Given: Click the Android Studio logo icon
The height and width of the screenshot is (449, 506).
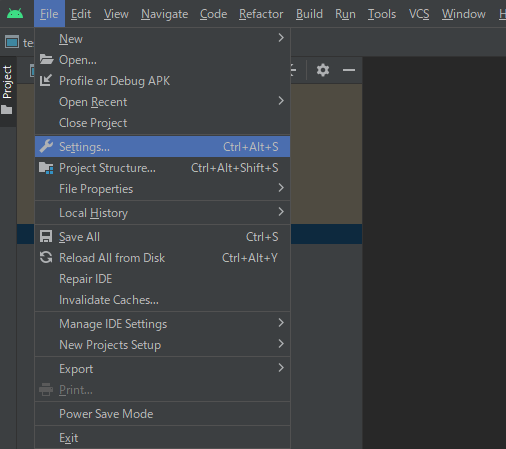Looking at the screenshot, I should pos(15,14).
